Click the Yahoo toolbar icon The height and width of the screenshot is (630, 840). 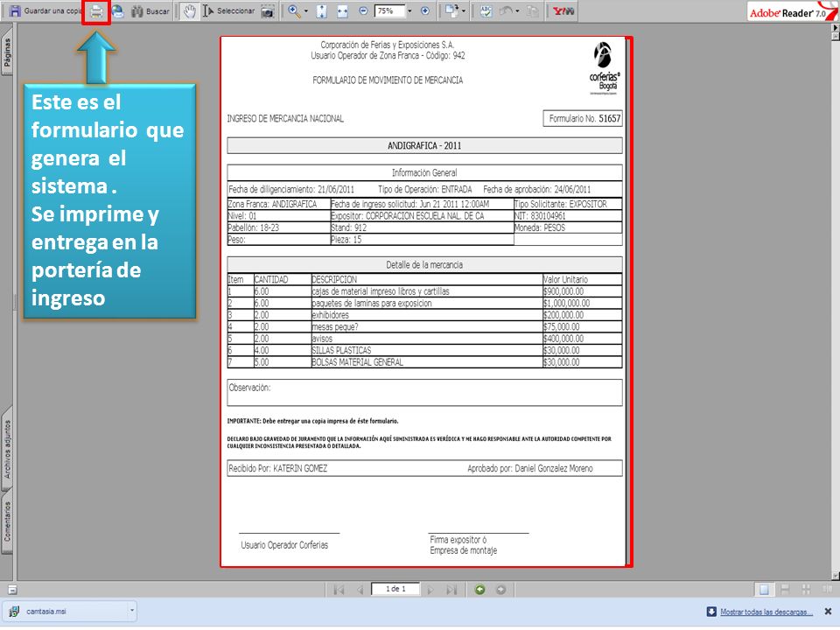[x=563, y=11]
